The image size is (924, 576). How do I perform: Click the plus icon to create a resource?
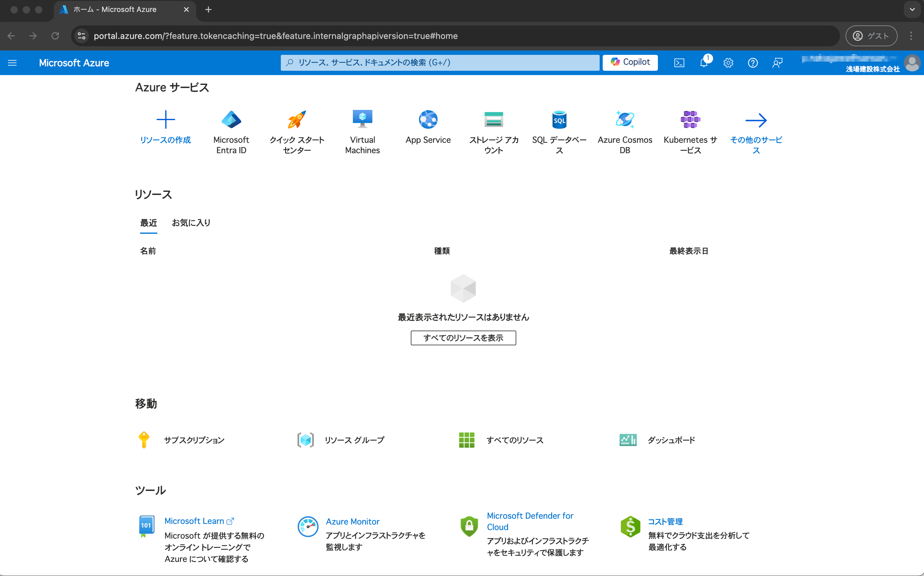pyautogui.click(x=166, y=119)
